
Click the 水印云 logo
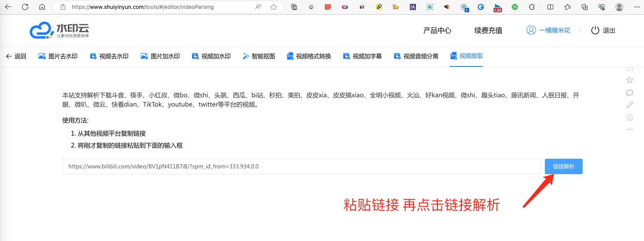tap(59, 30)
